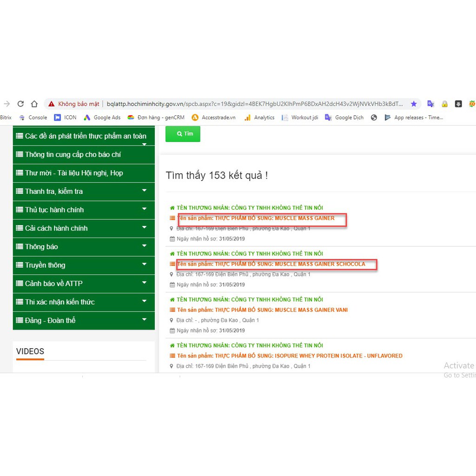Click the dark download extension icon
The image size is (476, 476).
[x=458, y=104]
